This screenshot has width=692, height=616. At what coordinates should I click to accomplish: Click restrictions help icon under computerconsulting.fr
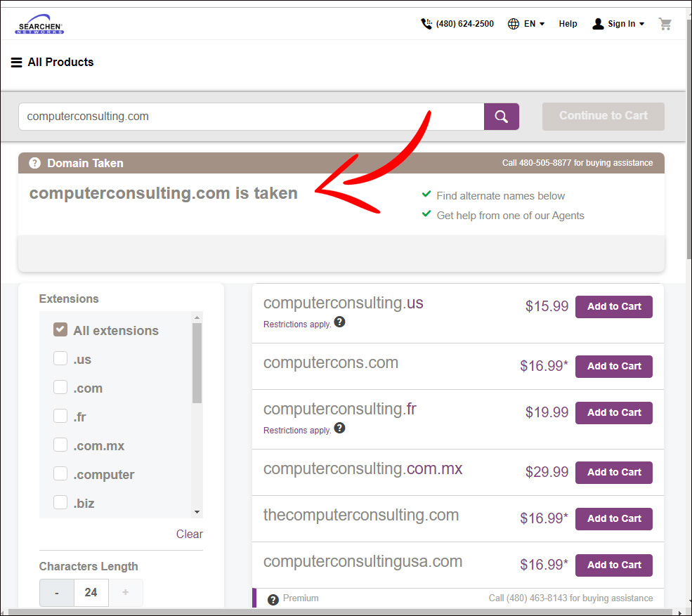click(x=339, y=428)
